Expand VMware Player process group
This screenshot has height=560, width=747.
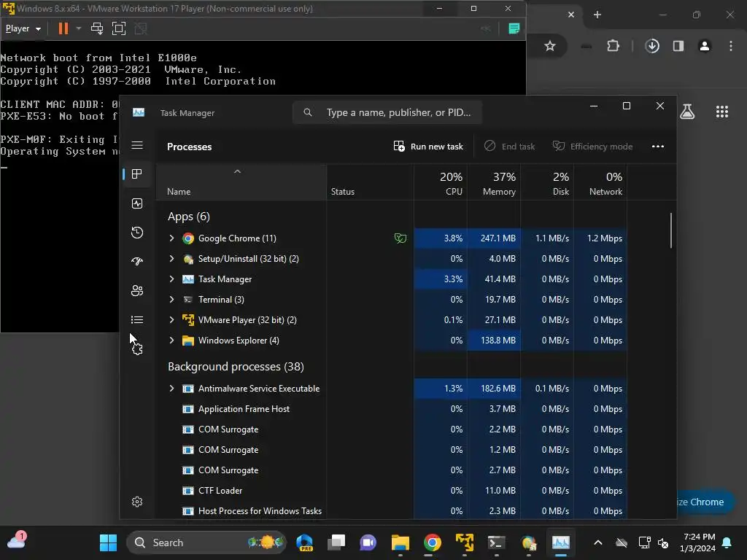[x=171, y=320]
